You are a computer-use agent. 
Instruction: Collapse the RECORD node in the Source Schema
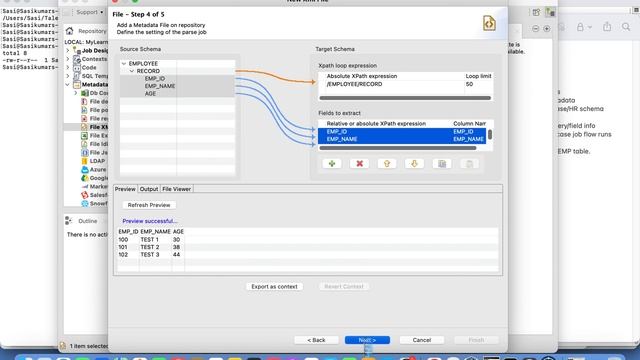[132, 71]
